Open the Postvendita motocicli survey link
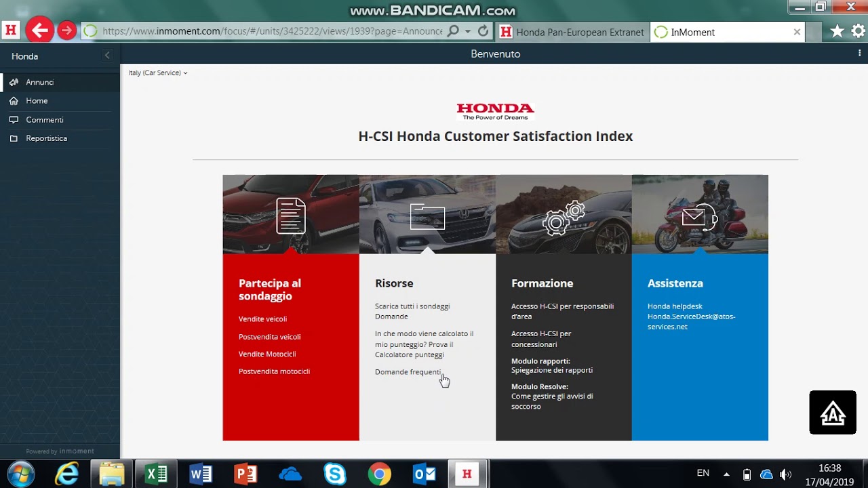The width and height of the screenshot is (868, 488). coord(274,371)
